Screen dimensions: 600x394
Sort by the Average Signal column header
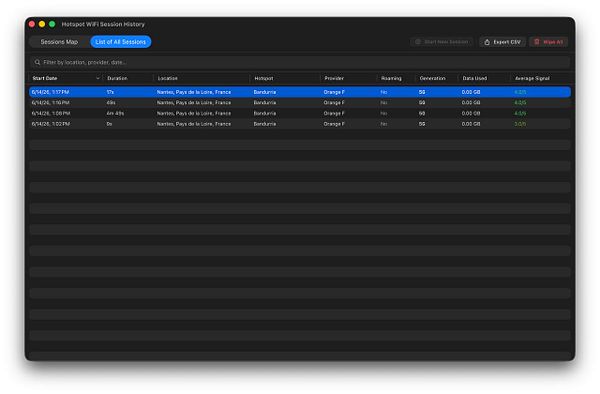tap(532, 78)
